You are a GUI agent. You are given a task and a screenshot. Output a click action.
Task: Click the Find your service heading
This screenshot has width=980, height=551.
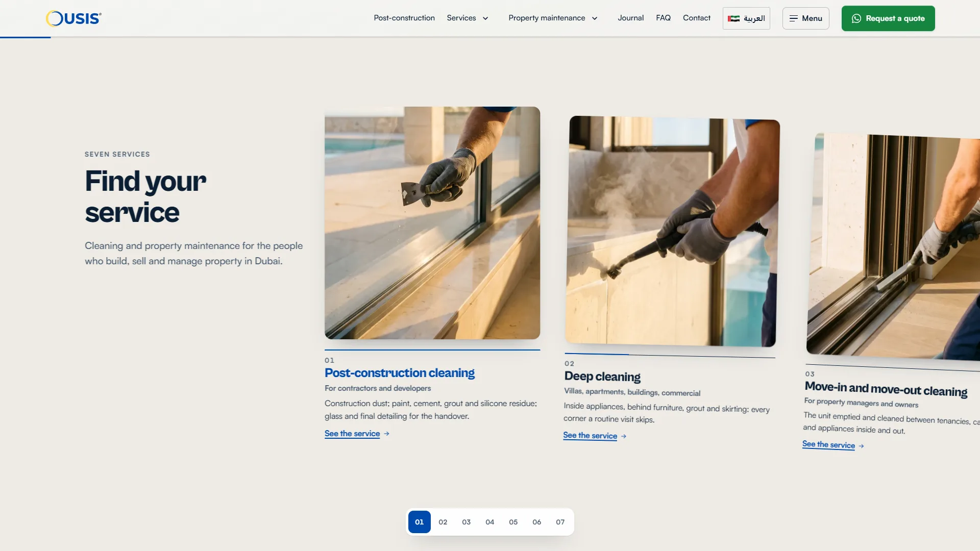point(145,196)
